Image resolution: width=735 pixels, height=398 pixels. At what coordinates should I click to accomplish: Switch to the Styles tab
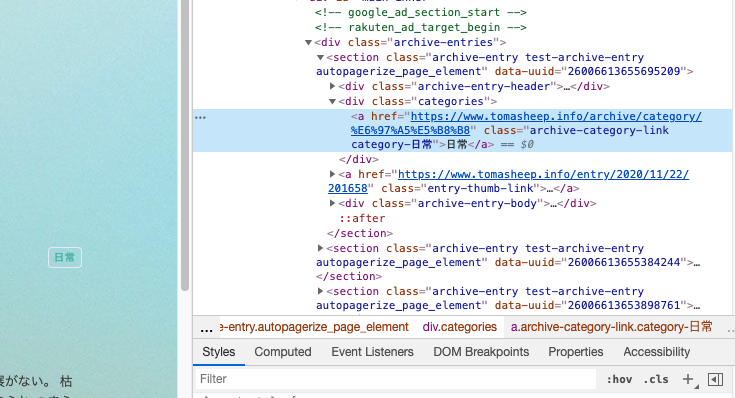[x=218, y=352]
